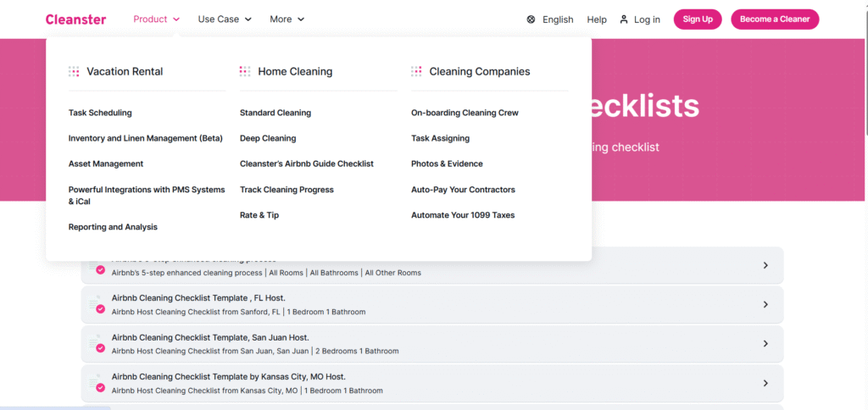Image resolution: width=868 pixels, height=410 pixels.
Task: Select Task Scheduling menu entry
Action: coord(100,113)
